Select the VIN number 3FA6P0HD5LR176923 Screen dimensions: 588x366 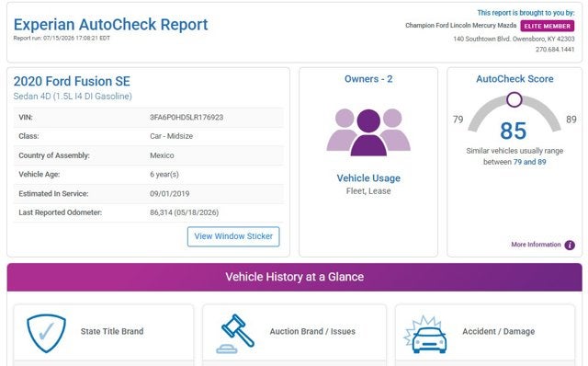(x=187, y=117)
